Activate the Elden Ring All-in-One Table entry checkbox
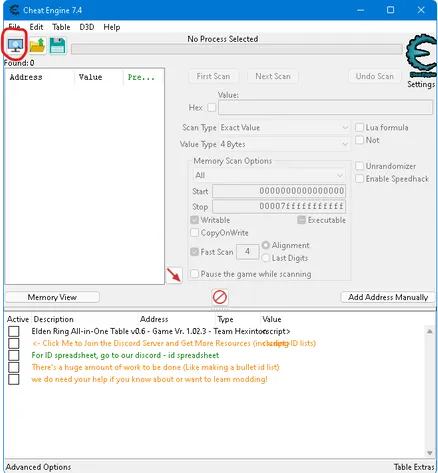 click(x=14, y=331)
